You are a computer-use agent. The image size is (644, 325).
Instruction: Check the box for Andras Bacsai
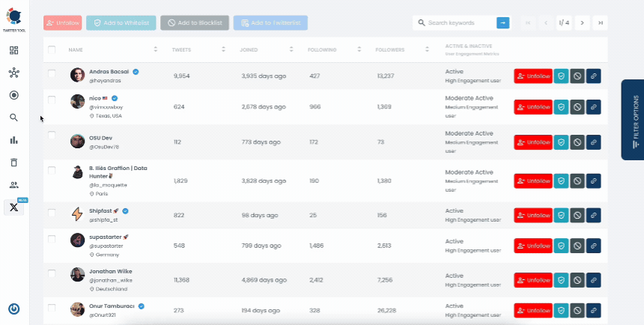(x=52, y=73)
